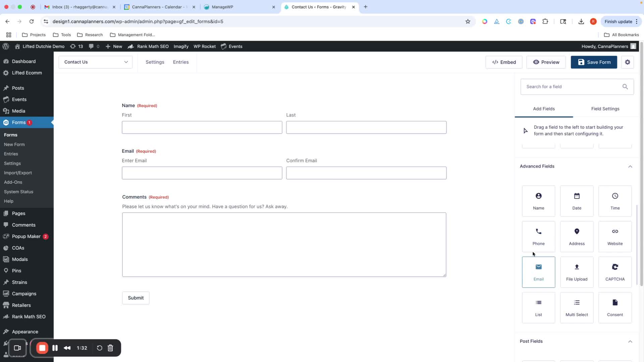Image resolution: width=644 pixels, height=362 pixels.
Task: Open the Contact Us form switcher dropdown
Action: click(x=96, y=62)
